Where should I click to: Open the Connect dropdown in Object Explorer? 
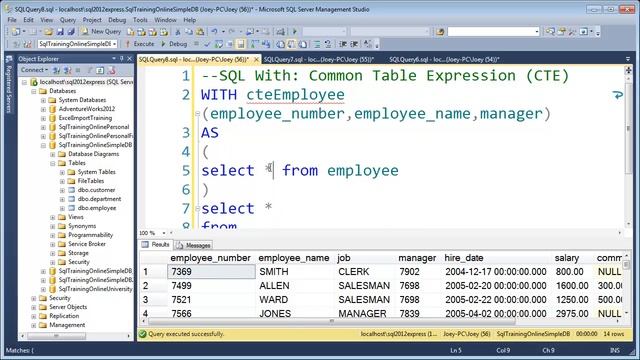coord(35,70)
